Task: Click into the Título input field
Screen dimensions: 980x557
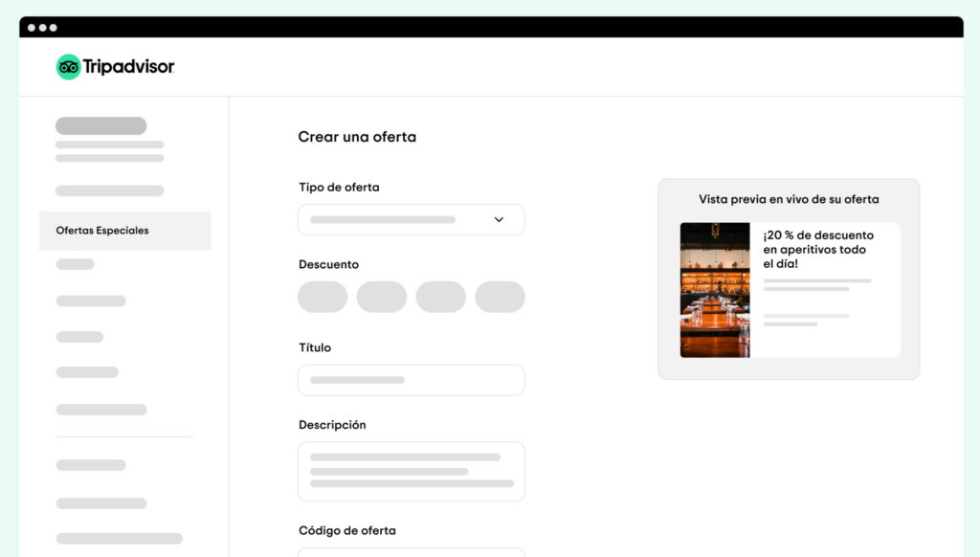Action: [412, 380]
